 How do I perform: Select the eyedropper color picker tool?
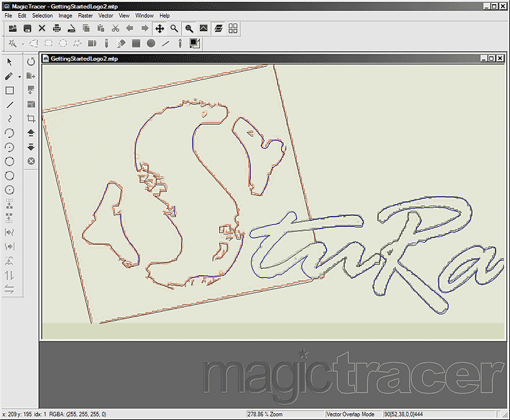pyautogui.click(x=180, y=43)
